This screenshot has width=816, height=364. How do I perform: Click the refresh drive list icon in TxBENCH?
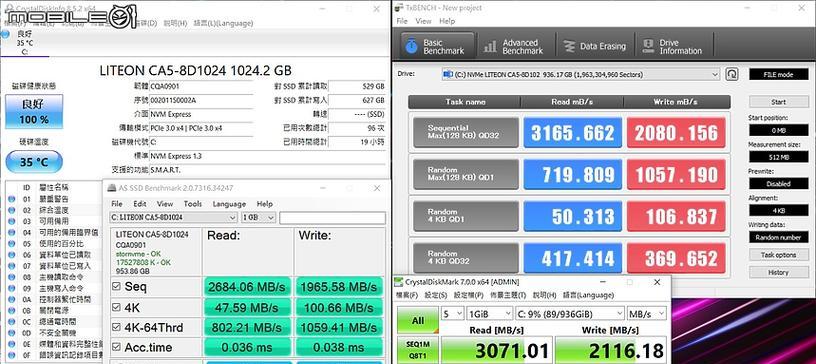point(732,74)
